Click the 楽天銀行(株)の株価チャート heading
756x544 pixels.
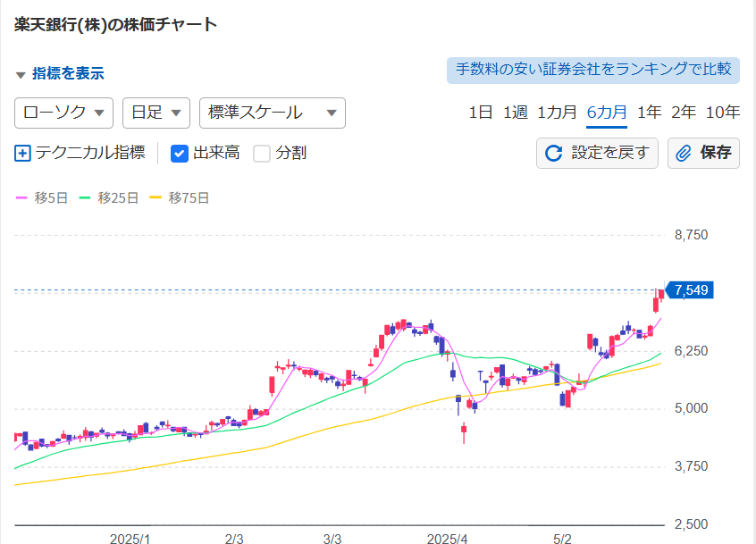pyautogui.click(x=115, y=25)
